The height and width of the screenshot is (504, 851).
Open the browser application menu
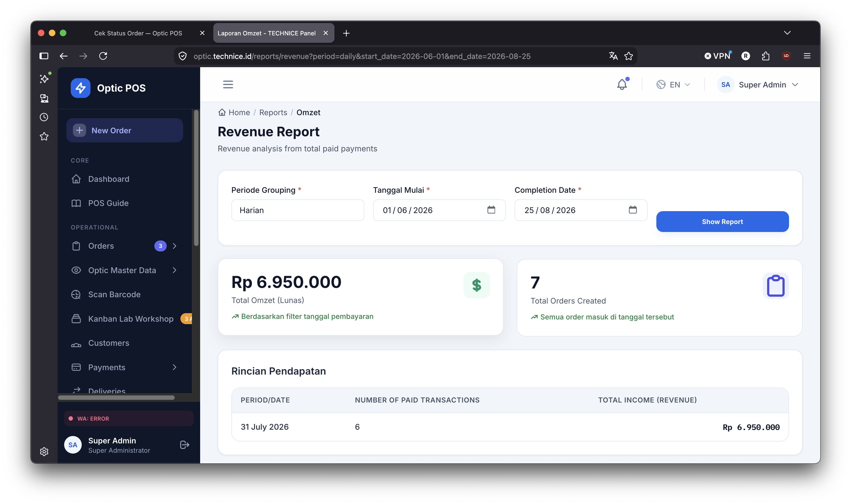coord(807,56)
